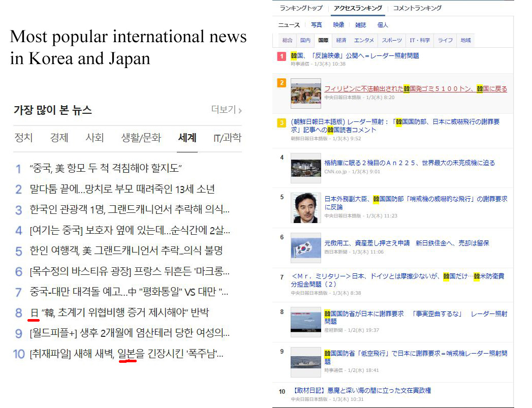Select the IT/과학 category tab
The height and width of the screenshot is (408, 532).
point(227,138)
